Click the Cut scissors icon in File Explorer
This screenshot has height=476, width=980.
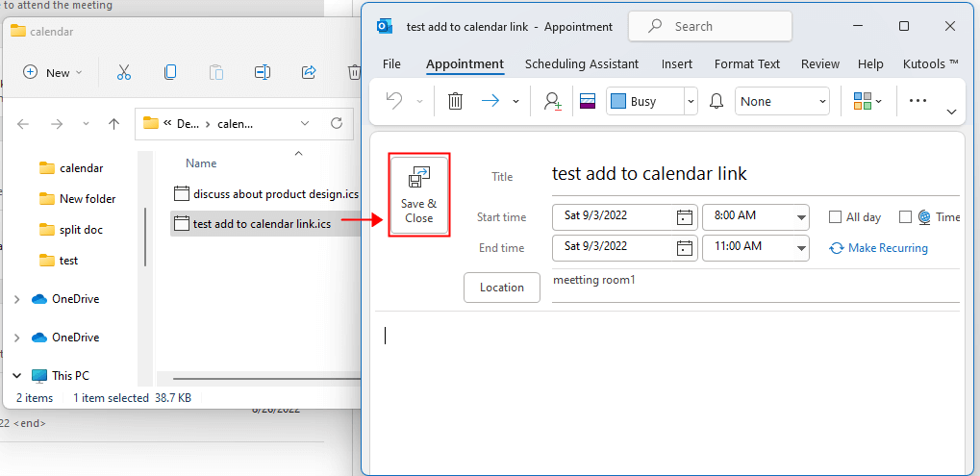(124, 72)
